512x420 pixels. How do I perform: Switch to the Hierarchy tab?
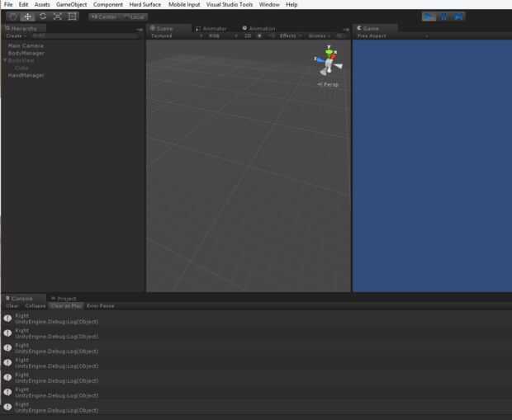(24, 28)
